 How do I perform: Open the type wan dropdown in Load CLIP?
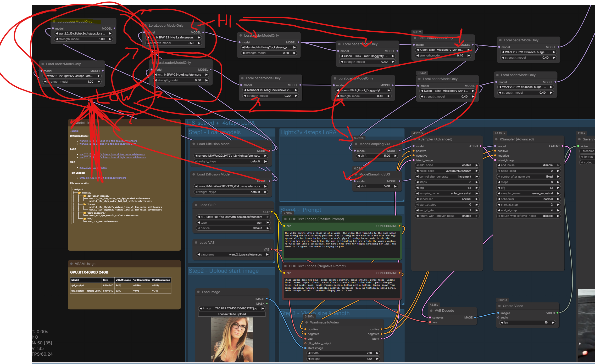point(233,223)
